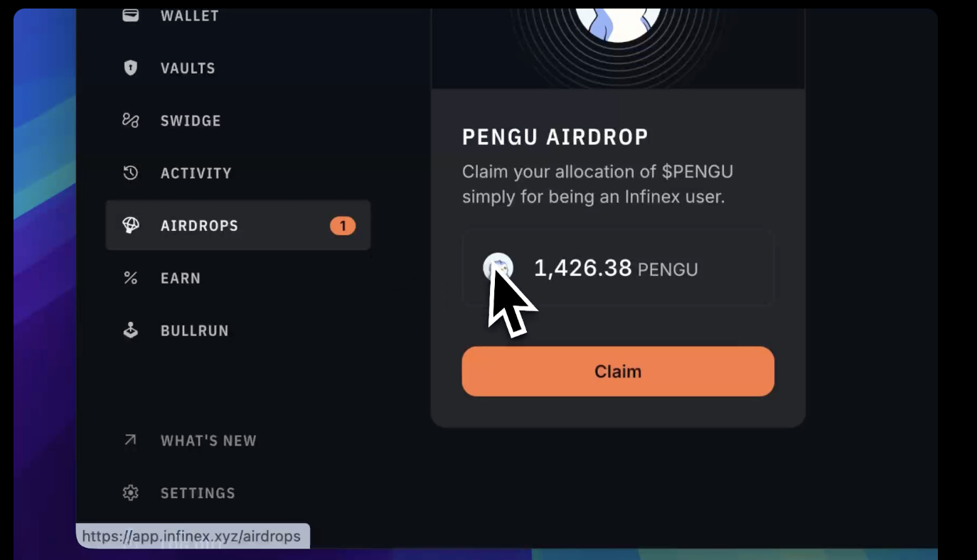Viewport: 977px width, 560px height.
Task: Open the What's New page
Action: [x=208, y=441]
